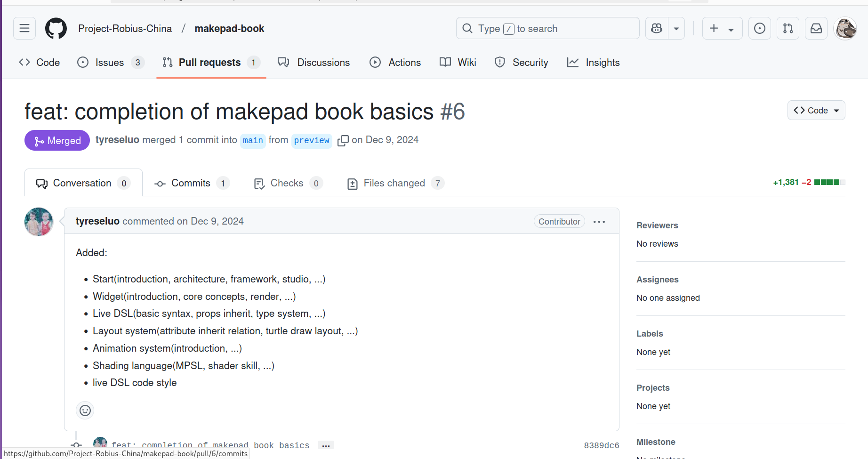The width and height of the screenshot is (868, 459).
Task: Click the Contributor badge on the comment
Action: (559, 221)
